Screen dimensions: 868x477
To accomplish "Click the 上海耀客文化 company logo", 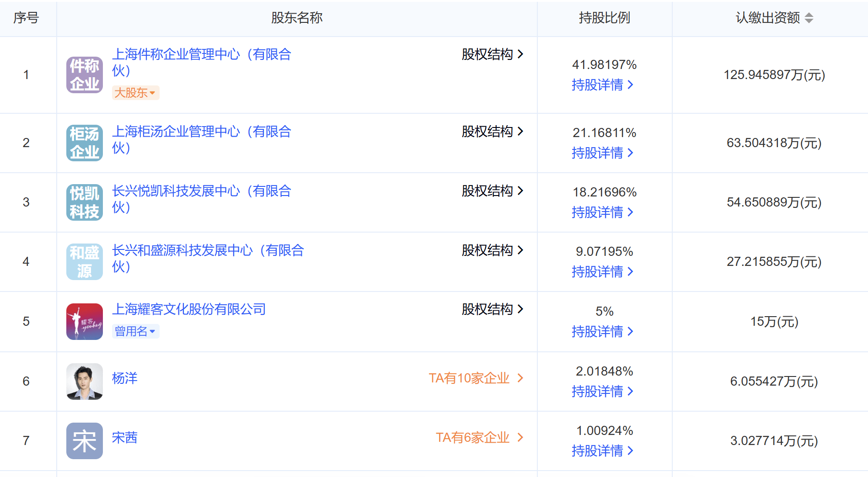I will pos(84,322).
